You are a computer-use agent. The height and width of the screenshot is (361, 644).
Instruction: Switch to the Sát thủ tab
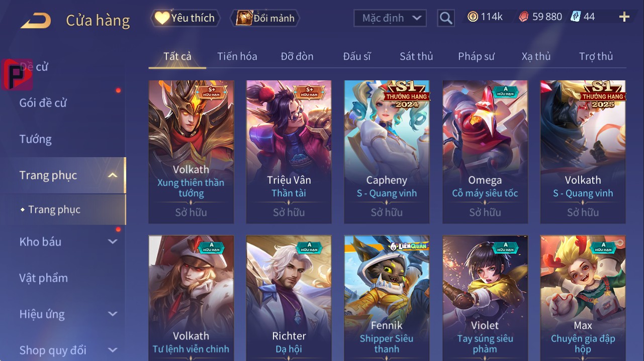(416, 56)
